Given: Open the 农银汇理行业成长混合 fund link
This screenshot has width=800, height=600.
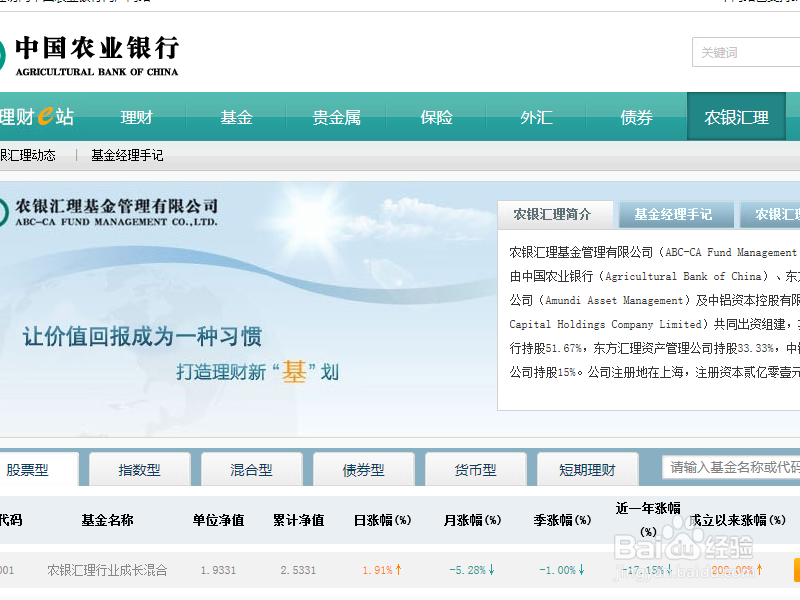Looking at the screenshot, I should [107, 570].
